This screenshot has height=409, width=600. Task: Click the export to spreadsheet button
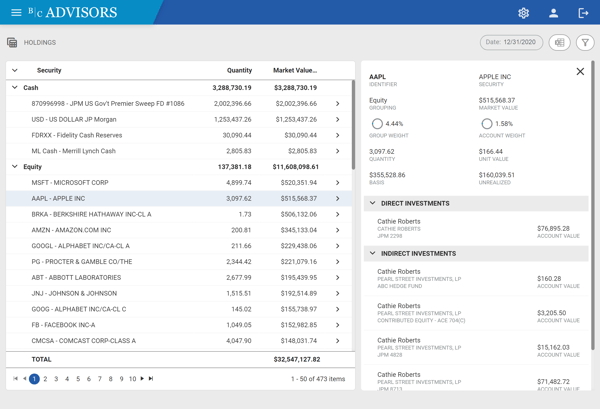pyautogui.click(x=559, y=42)
